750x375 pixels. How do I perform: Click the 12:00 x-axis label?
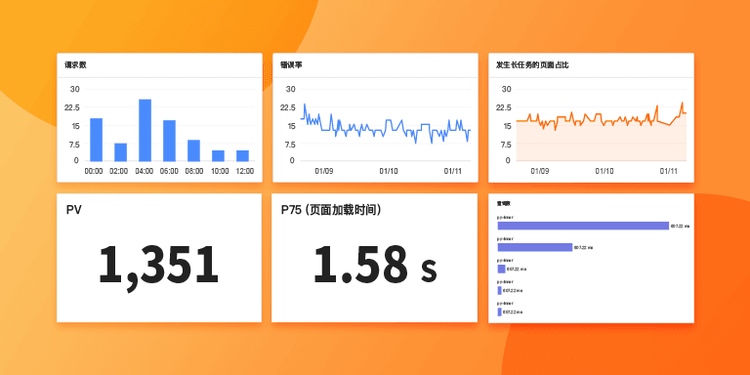click(x=245, y=171)
